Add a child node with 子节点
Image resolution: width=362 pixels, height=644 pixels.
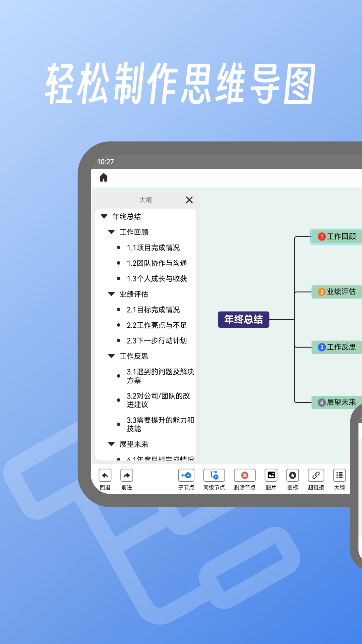click(186, 475)
